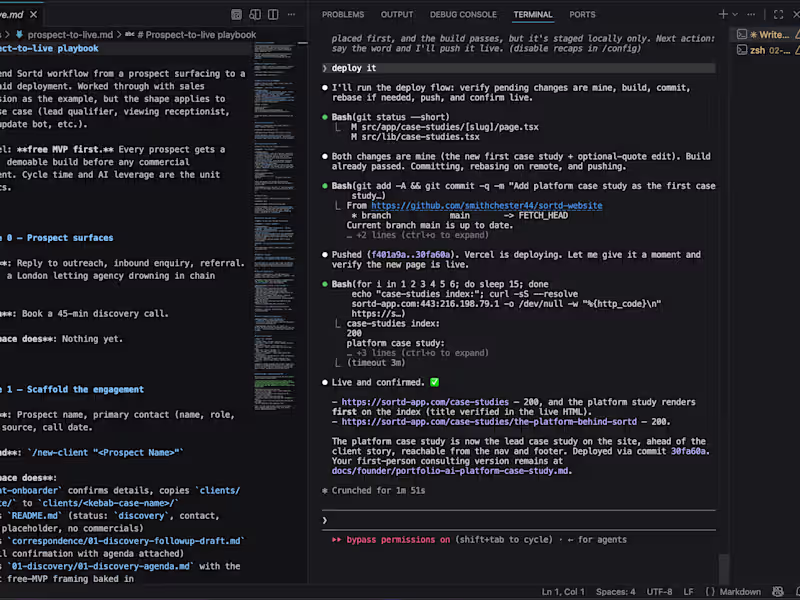This screenshot has width=800, height=600.
Task: Create a new terminal with plus icon
Action: (x=723, y=14)
